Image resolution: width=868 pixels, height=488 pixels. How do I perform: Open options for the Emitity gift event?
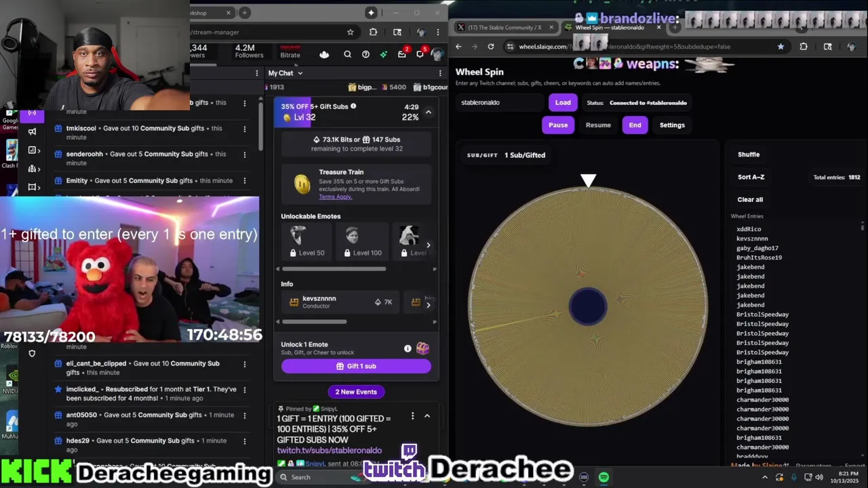(245, 181)
